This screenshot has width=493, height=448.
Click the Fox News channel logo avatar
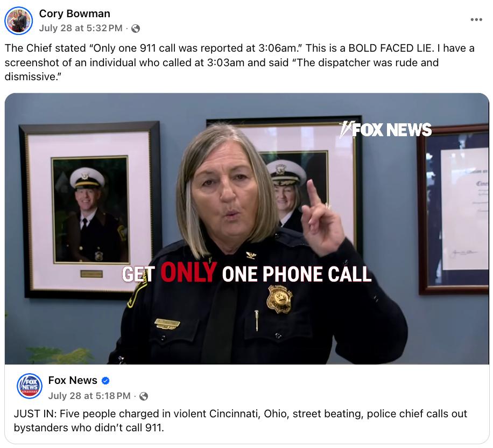[x=29, y=386]
